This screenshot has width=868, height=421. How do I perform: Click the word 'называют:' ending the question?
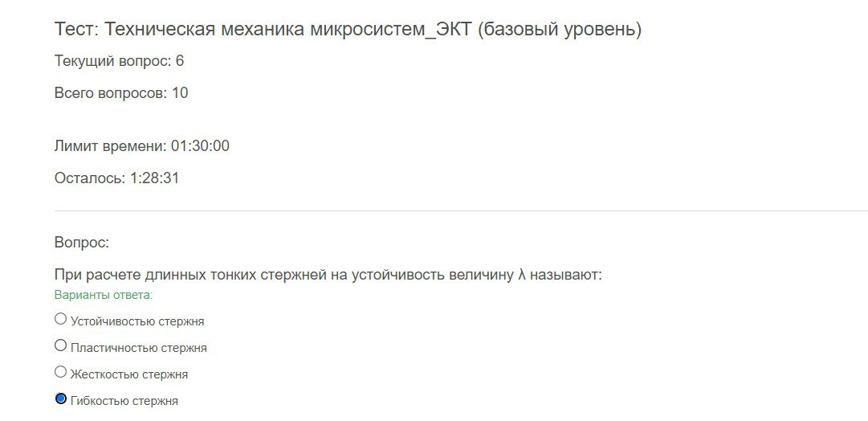[x=566, y=275]
